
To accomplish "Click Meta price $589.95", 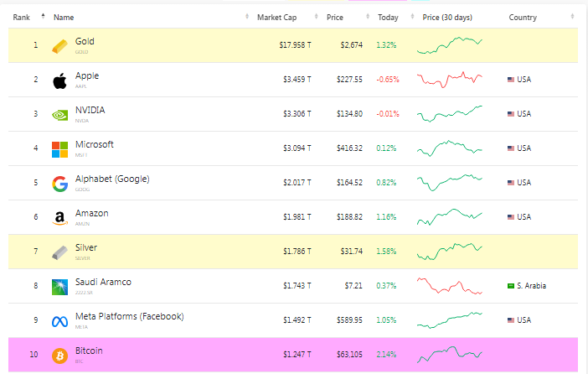I will coord(349,320).
